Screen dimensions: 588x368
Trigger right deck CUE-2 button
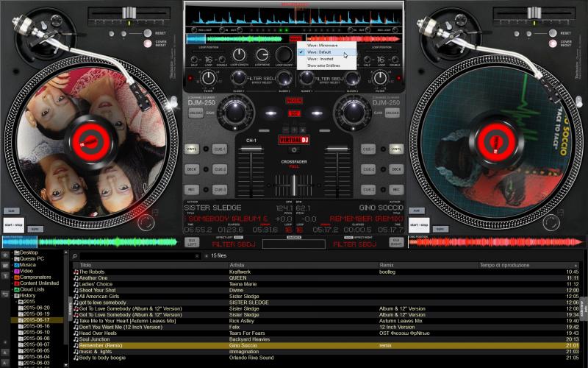click(368, 169)
